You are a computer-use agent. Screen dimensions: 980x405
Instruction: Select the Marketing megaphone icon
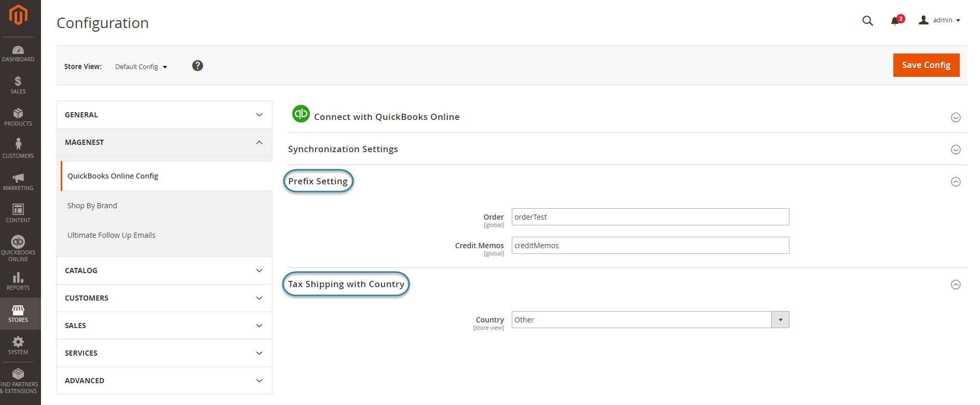point(18,181)
